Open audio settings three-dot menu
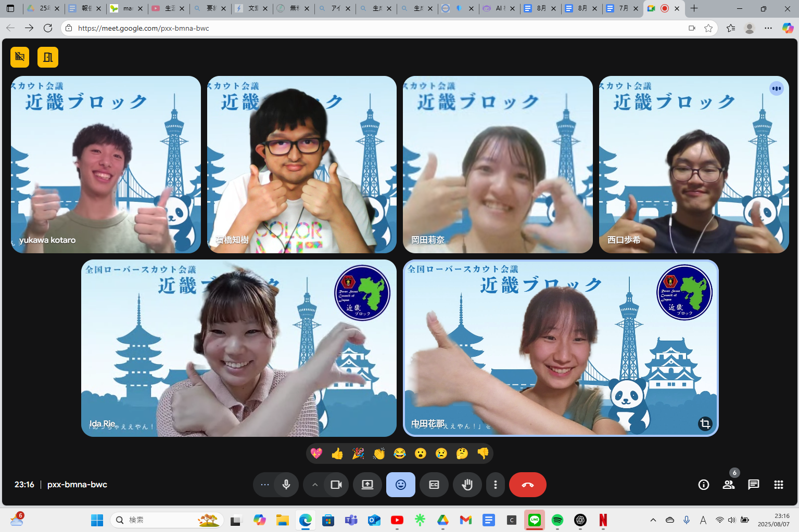The height and width of the screenshot is (532, 799). coord(265,485)
